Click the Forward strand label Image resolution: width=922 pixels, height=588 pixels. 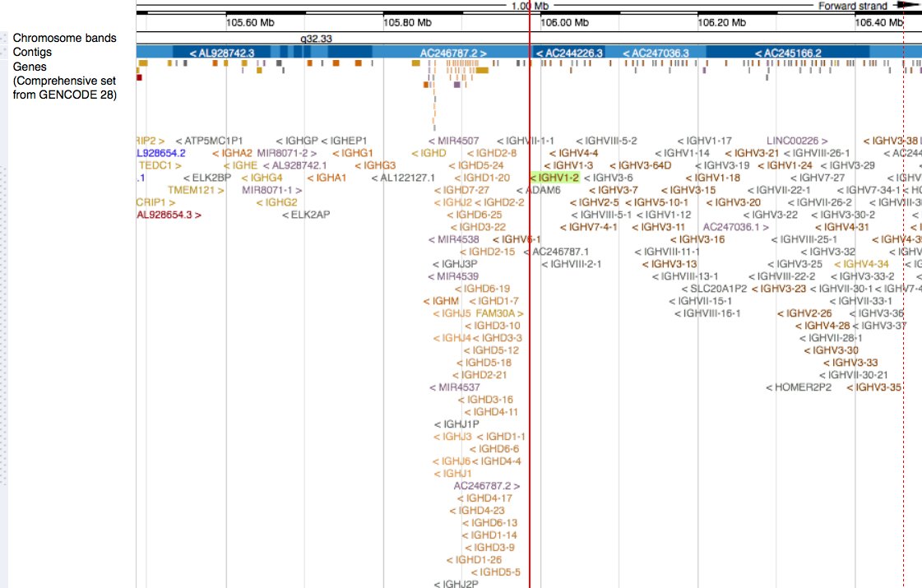click(x=853, y=6)
